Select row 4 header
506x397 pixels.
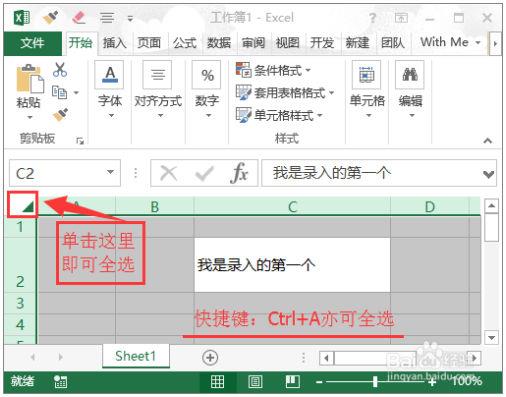(x=20, y=324)
